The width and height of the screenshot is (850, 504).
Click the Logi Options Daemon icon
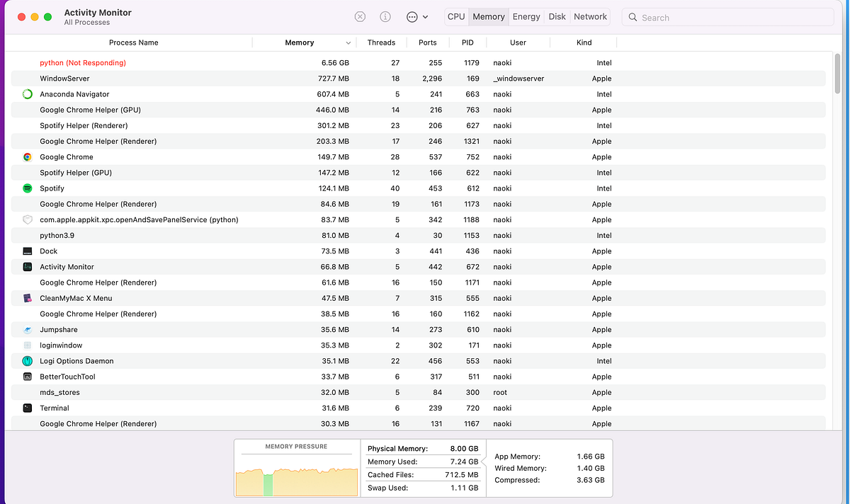[28, 360]
